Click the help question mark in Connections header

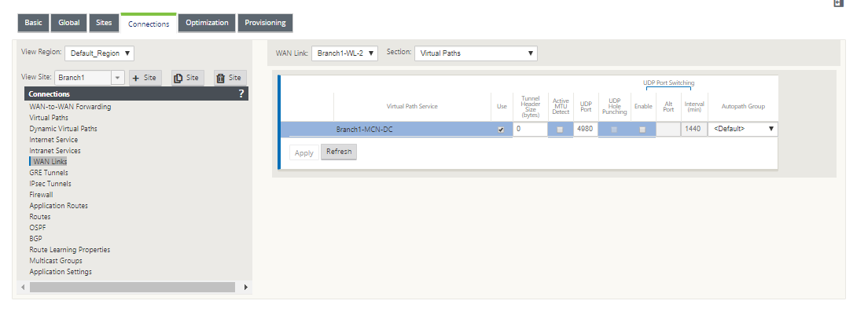[x=241, y=94]
